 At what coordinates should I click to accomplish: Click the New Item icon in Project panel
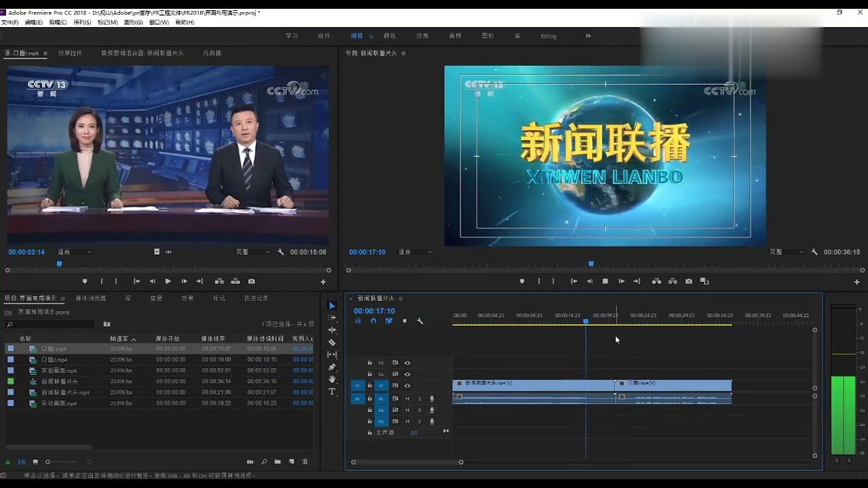click(x=292, y=462)
